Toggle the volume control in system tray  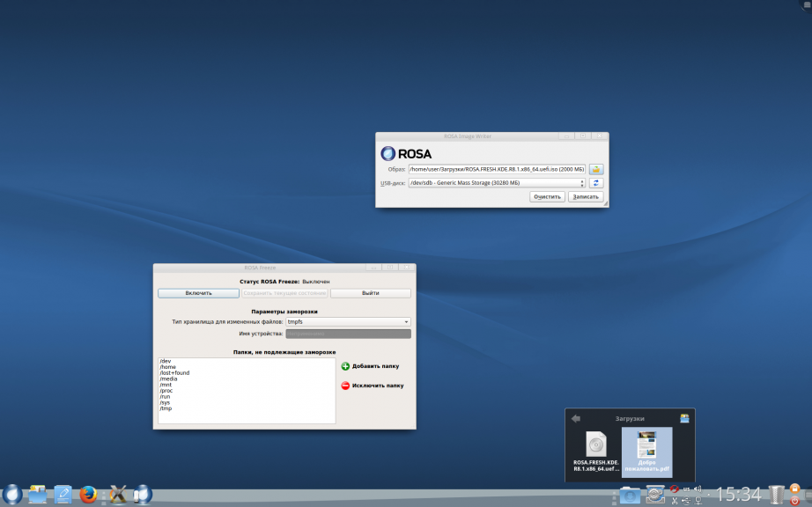pyautogui.click(x=698, y=489)
